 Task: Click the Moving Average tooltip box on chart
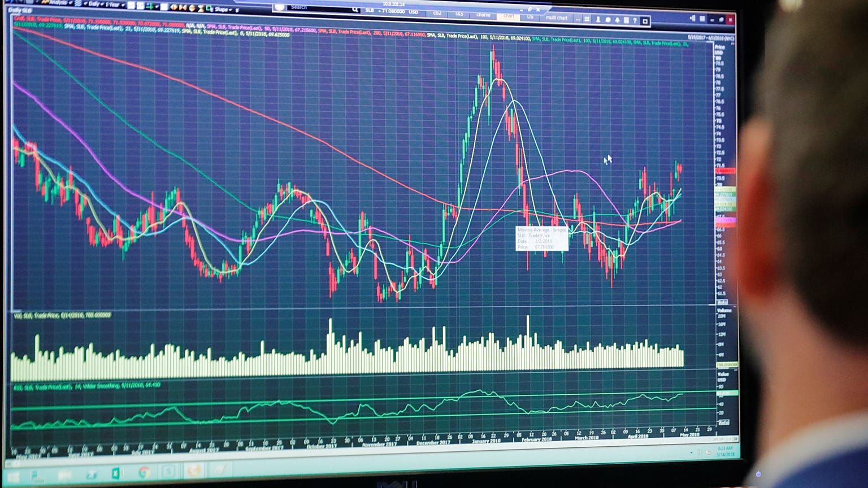542,238
